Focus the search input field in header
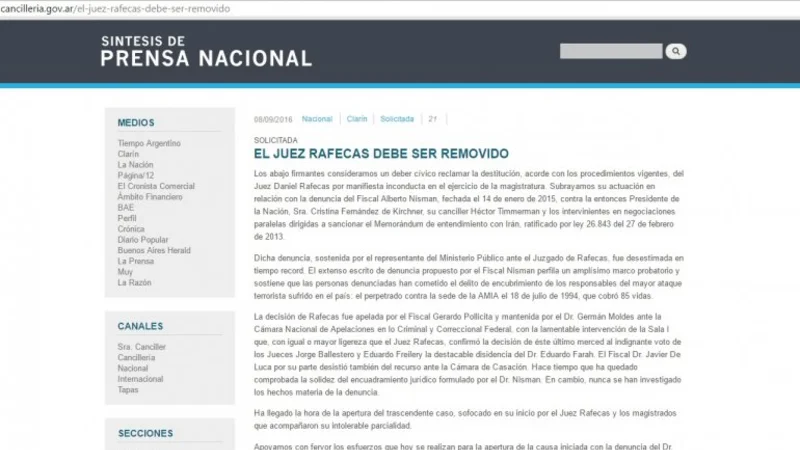This screenshot has height=450, width=800. (x=611, y=51)
